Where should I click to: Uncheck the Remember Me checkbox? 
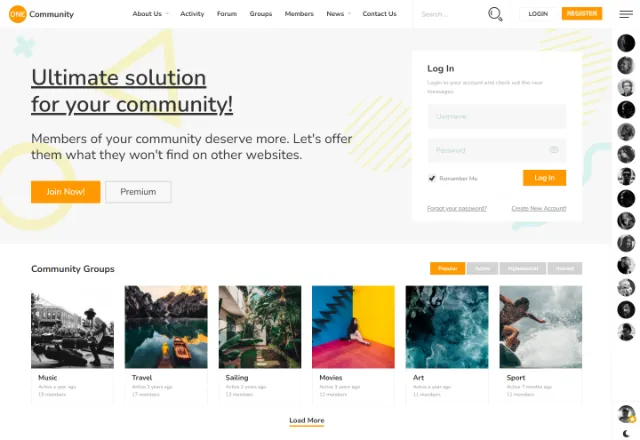click(x=432, y=178)
